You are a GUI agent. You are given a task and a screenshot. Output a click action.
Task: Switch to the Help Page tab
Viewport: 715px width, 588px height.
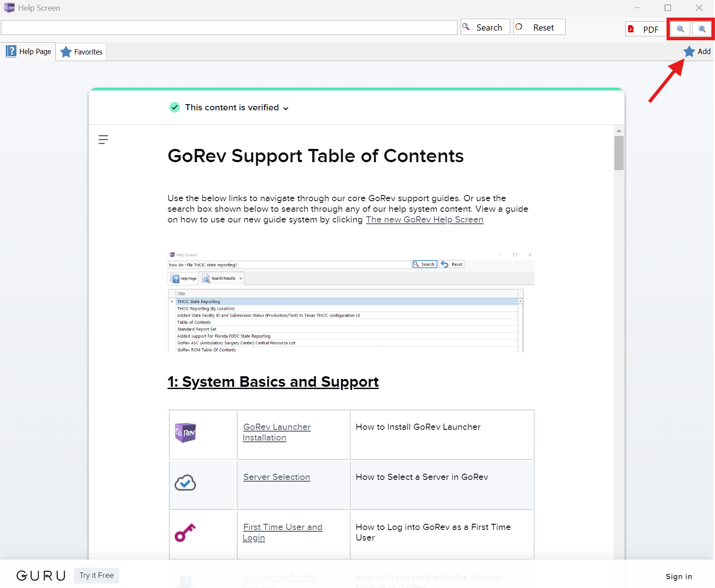[x=28, y=51]
